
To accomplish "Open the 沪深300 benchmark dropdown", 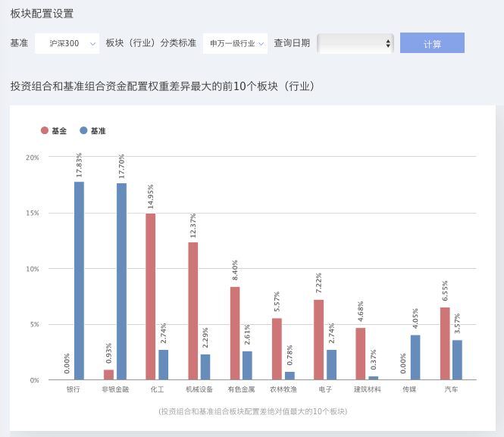I will 67,43.
